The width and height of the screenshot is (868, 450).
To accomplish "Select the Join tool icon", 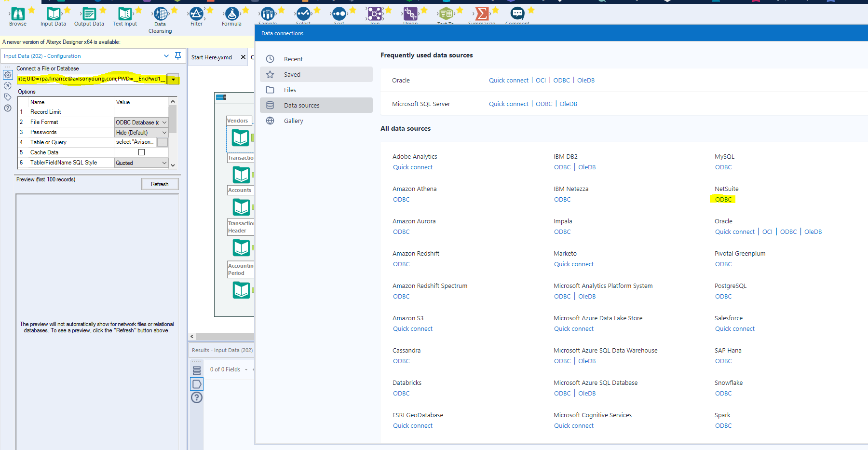I will coord(375,14).
